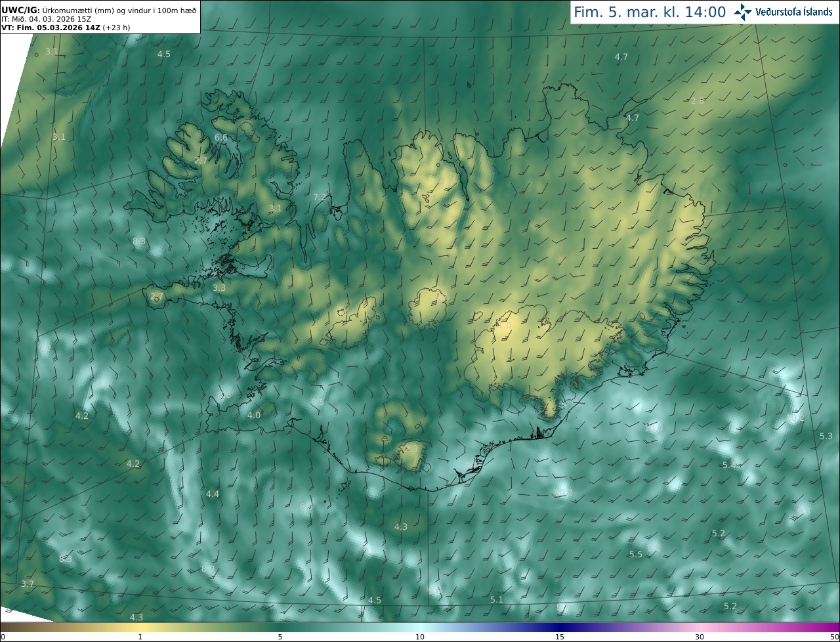Click the 5.3 map value
The height and width of the screenshot is (642, 840).
tap(826, 436)
